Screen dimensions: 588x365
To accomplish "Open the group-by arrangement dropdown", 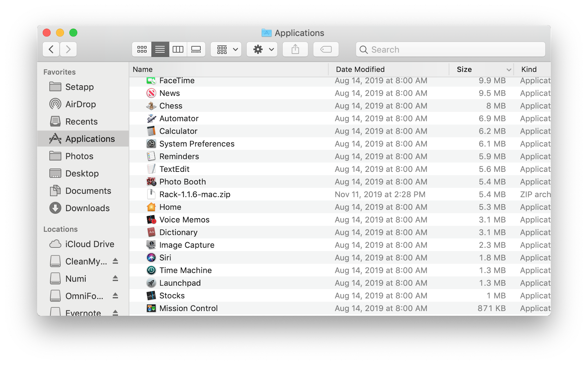I will tap(226, 49).
